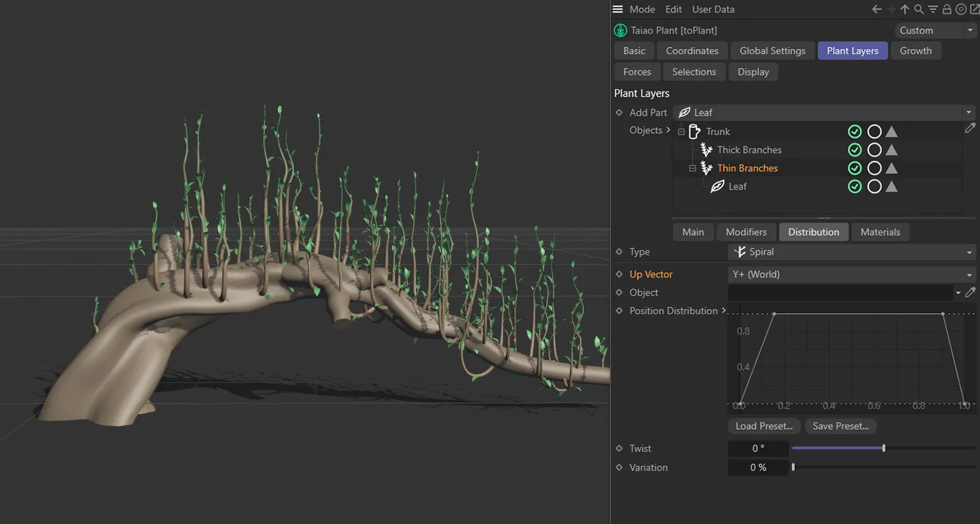Click the eyedropper next to the Objects list
Viewport: 980px width, 524px height.
click(970, 128)
